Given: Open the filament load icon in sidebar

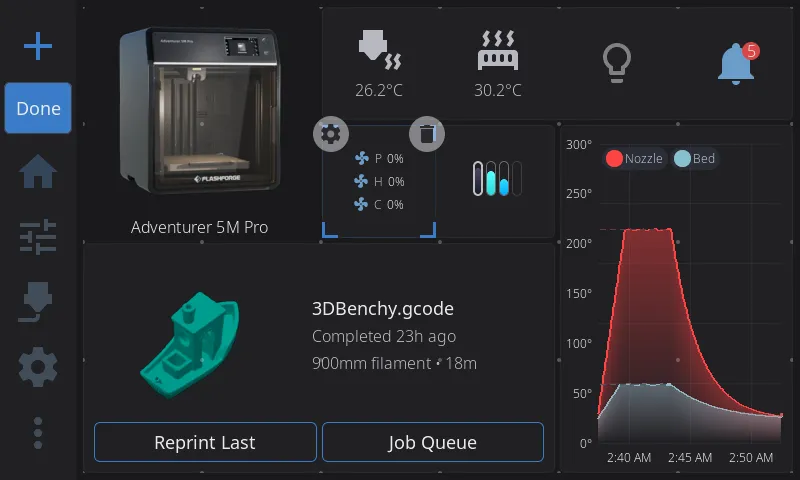Looking at the screenshot, I should [x=36, y=301].
